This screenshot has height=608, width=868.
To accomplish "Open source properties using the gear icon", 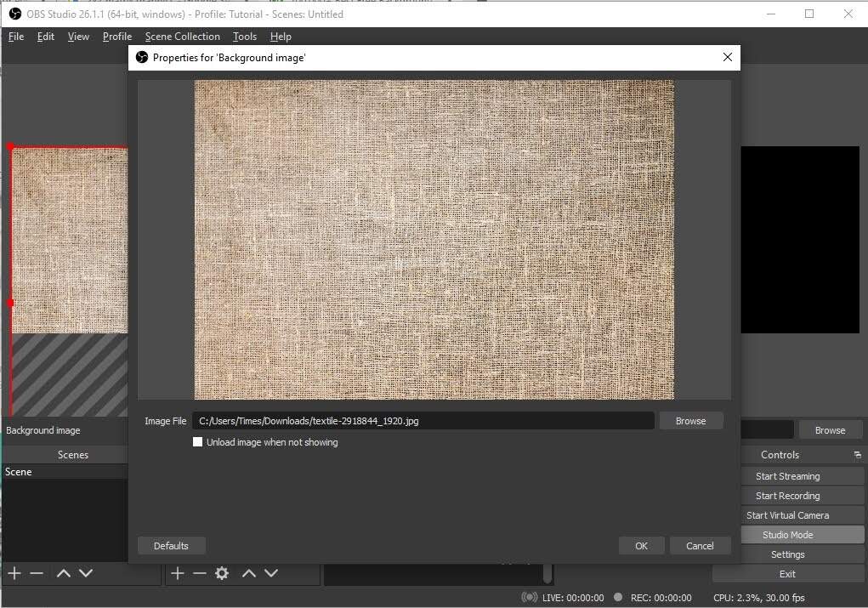I will coord(220,573).
